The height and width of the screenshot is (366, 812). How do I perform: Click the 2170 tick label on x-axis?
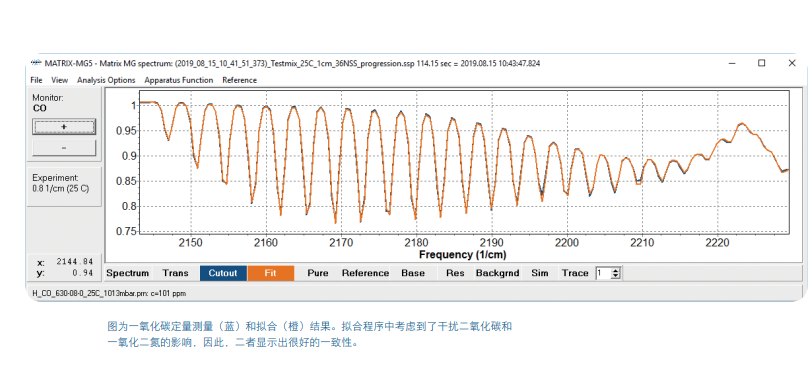tap(341, 242)
